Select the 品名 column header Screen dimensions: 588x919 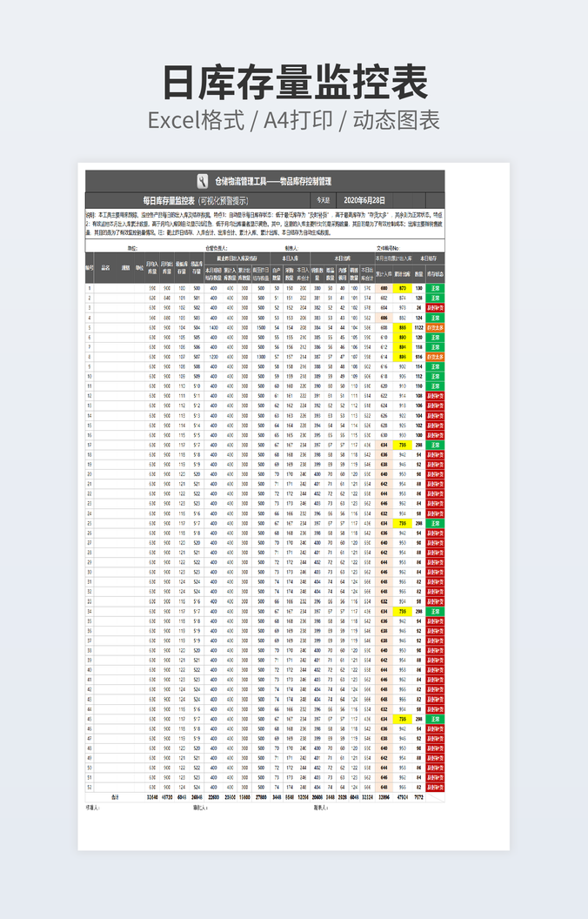106,268
